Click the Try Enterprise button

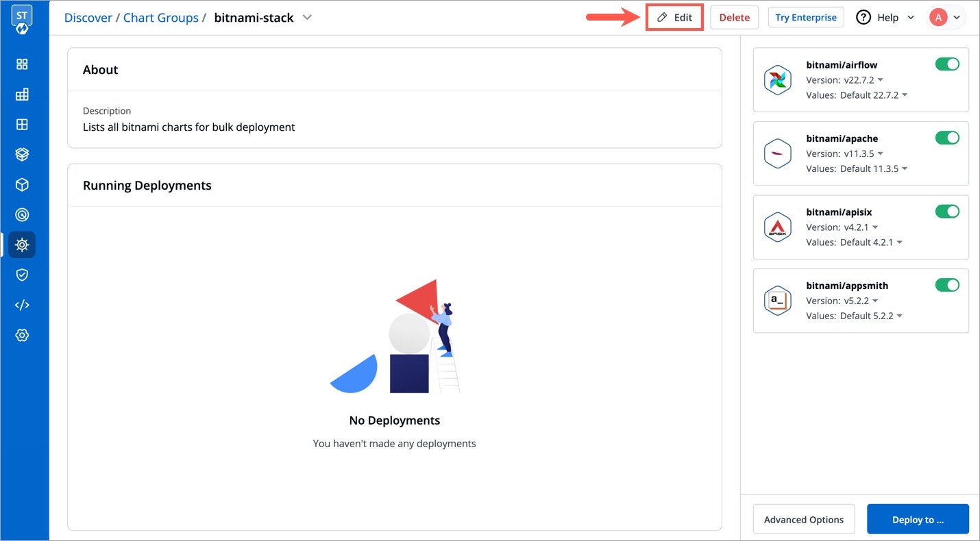[806, 18]
